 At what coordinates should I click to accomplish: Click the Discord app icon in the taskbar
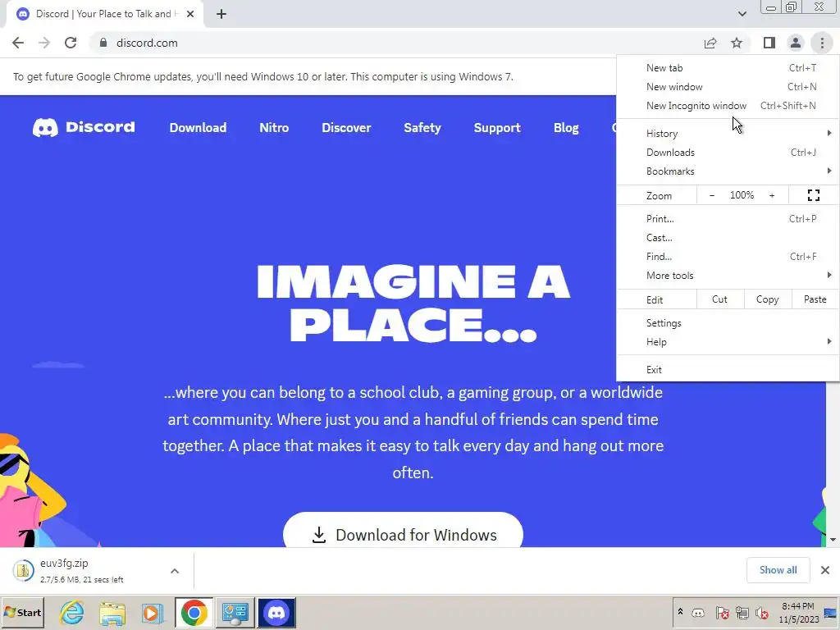click(276, 612)
